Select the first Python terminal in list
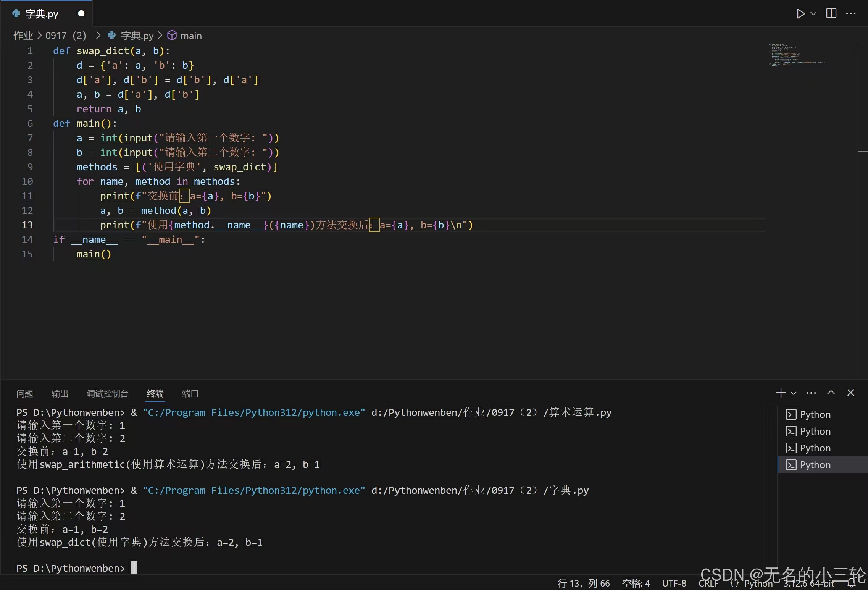 (815, 414)
